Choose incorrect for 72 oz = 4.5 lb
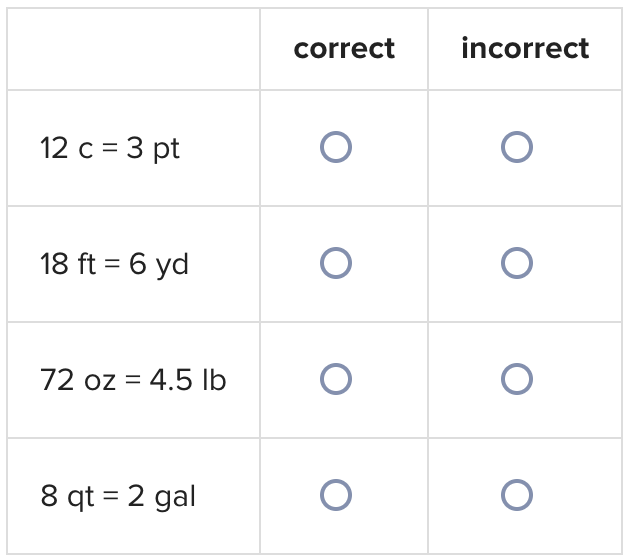636x558 pixels. coord(517,379)
